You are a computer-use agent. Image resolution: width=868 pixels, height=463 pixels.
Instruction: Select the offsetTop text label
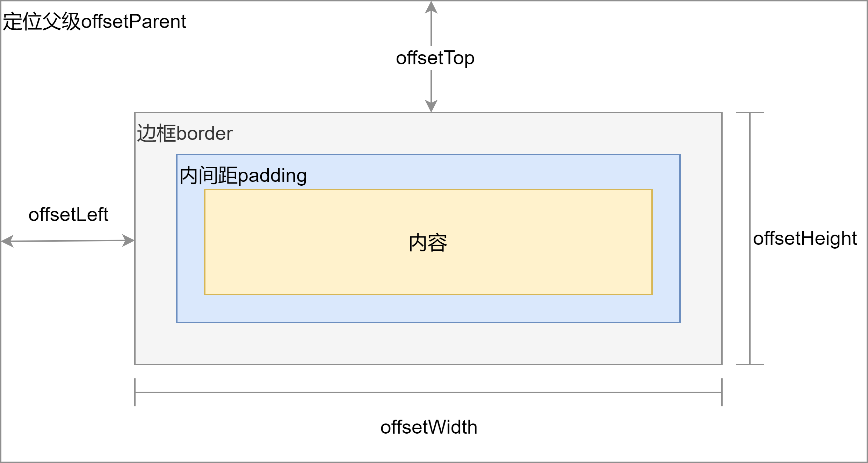[435, 58]
